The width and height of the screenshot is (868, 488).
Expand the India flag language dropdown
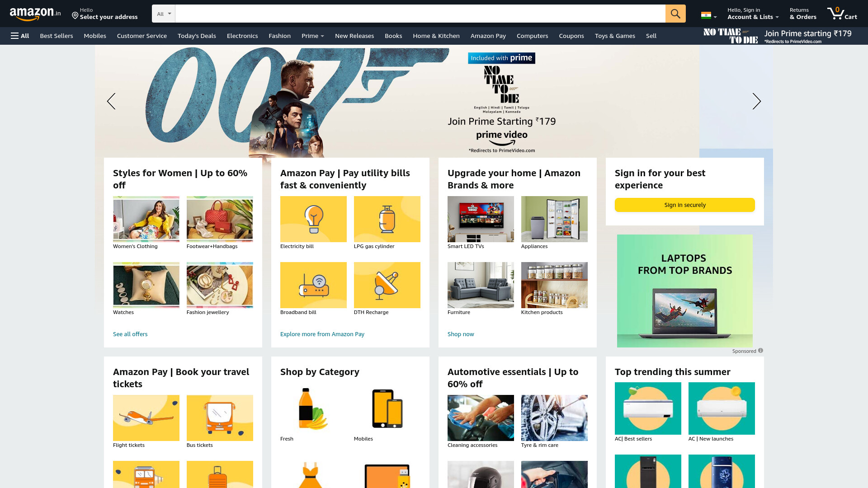(709, 15)
